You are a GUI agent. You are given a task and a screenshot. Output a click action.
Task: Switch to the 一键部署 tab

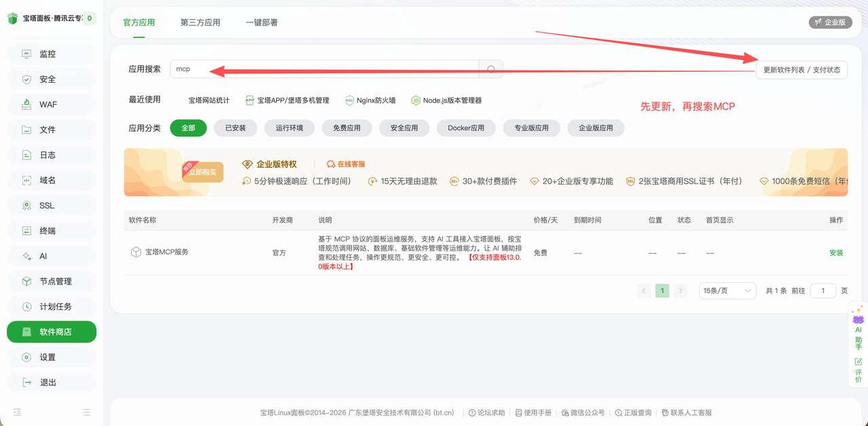tap(262, 22)
